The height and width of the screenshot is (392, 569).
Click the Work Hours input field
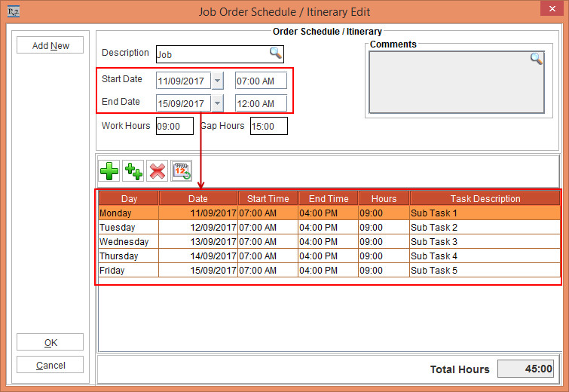[x=175, y=127]
